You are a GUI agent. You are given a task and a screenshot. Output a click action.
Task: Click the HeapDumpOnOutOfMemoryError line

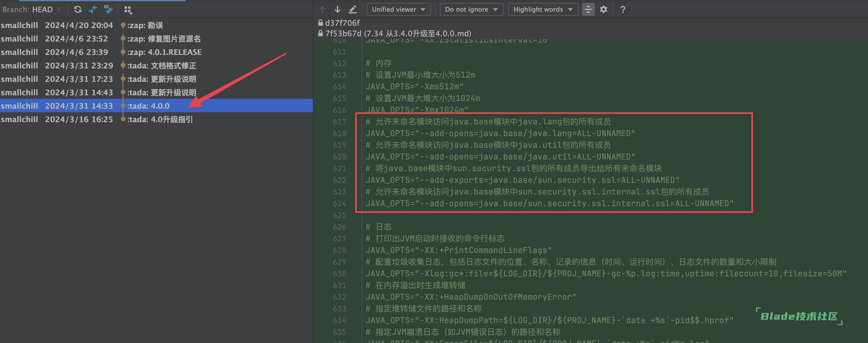[471, 297]
